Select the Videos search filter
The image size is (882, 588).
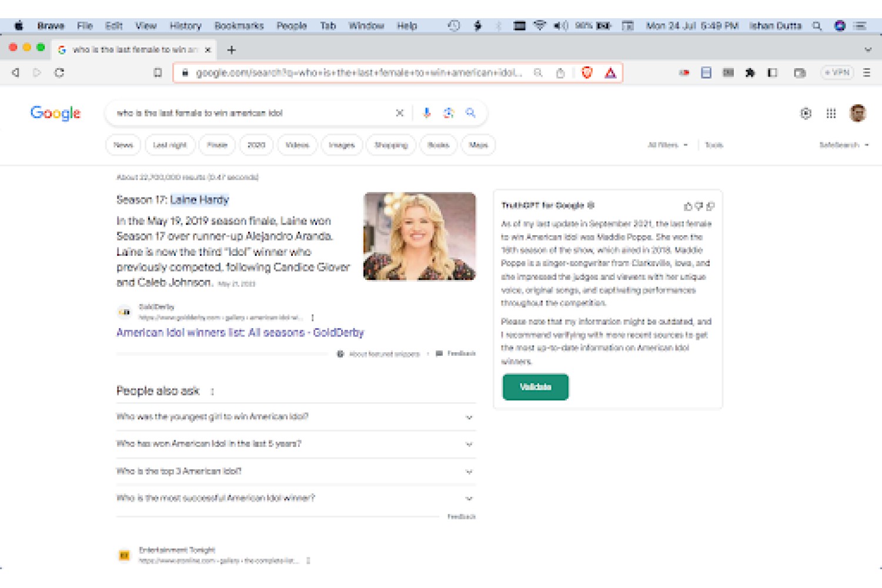click(x=297, y=145)
